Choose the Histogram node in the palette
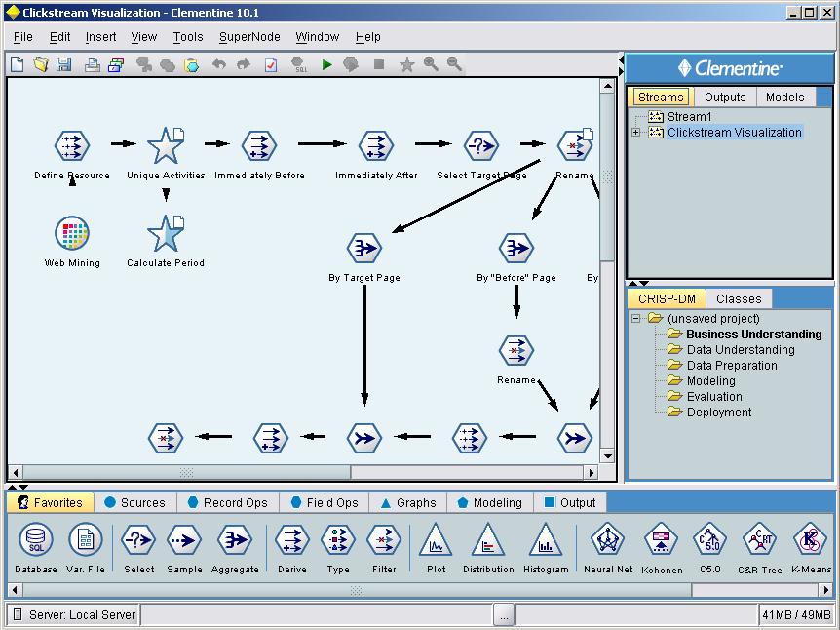 click(546, 540)
